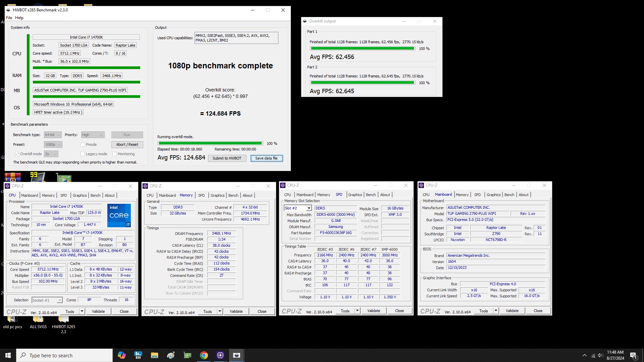644x362 pixels.
Task: Click the taskbar search magnifier icon
Action: [23, 355]
